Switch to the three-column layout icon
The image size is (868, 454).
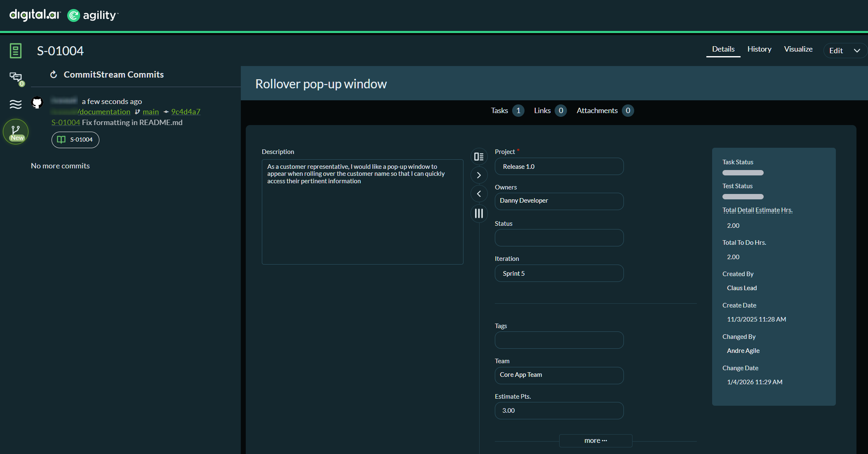[x=479, y=213]
